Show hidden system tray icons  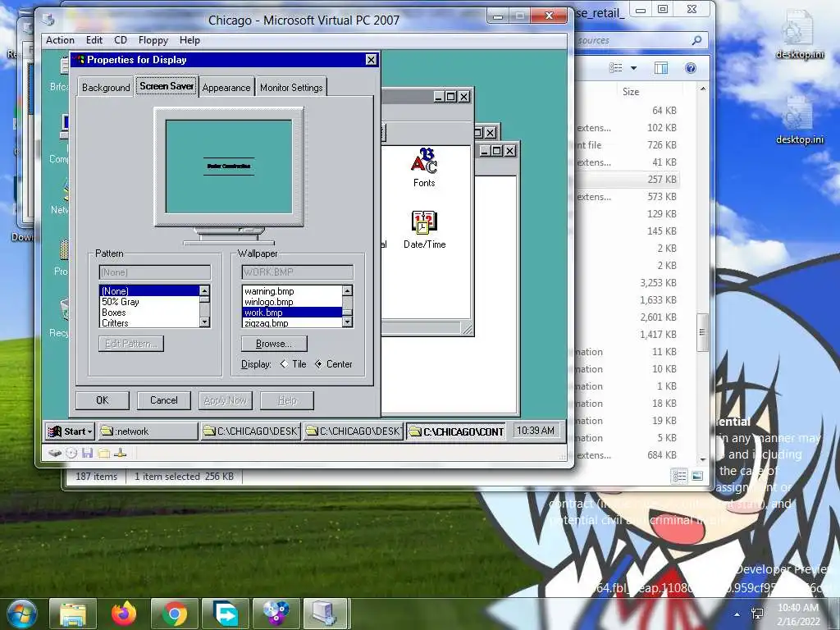click(x=737, y=614)
